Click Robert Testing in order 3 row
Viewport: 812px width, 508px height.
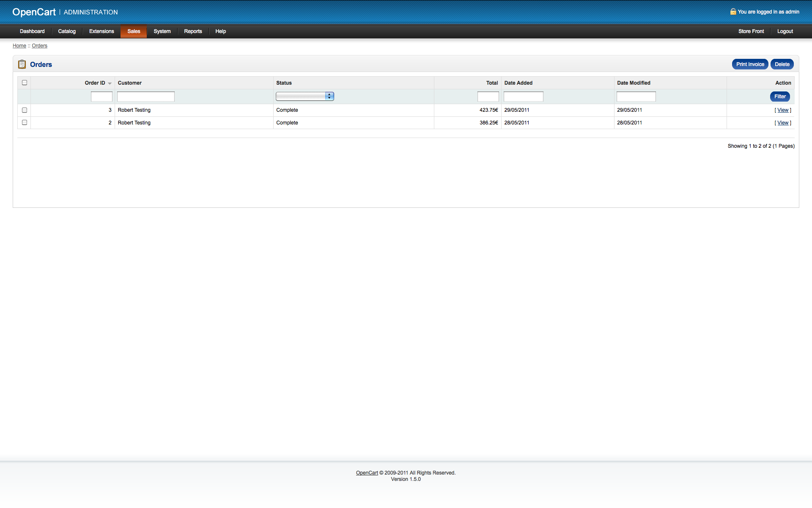point(134,110)
